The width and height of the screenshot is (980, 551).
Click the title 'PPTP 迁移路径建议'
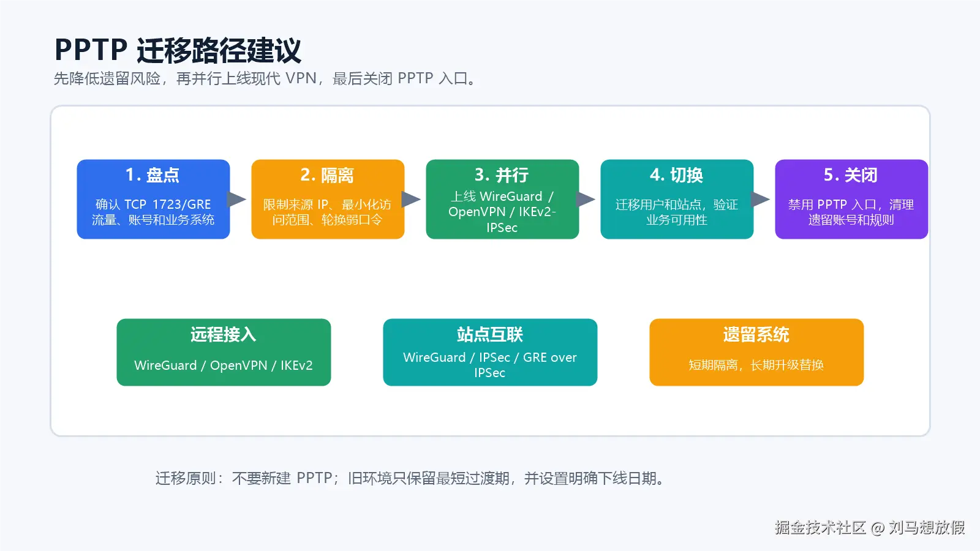pyautogui.click(x=178, y=50)
